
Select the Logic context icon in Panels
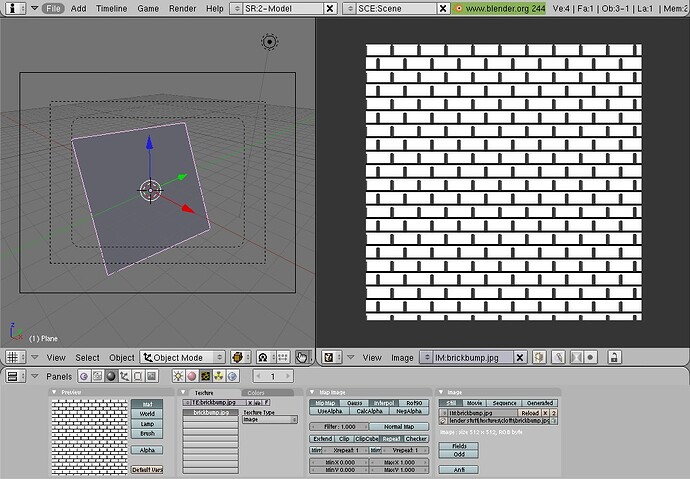[84, 376]
